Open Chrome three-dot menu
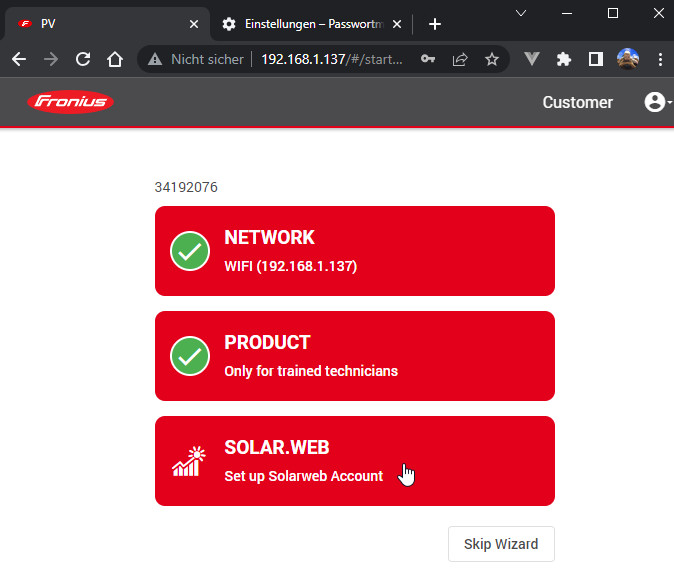The image size is (674, 582). click(x=660, y=60)
